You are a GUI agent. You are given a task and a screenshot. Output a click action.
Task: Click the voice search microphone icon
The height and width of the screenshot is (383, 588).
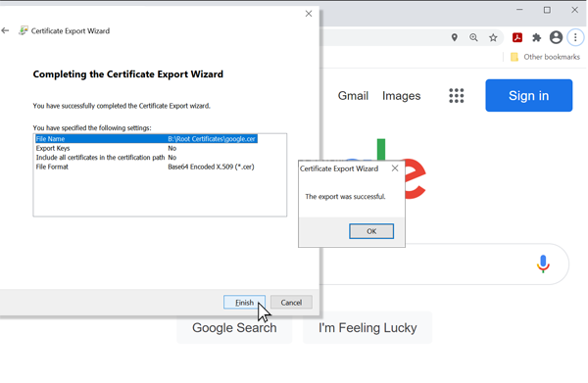543,264
